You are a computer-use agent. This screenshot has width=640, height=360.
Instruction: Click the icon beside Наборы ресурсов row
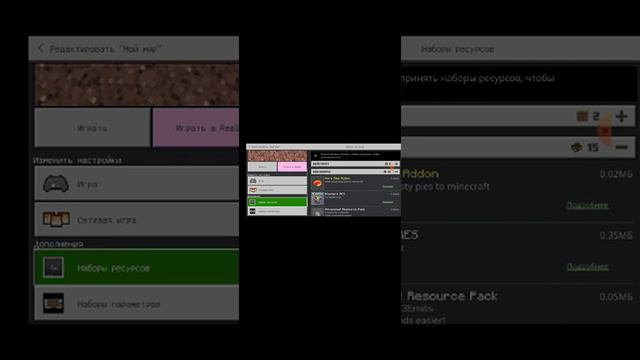point(53,267)
